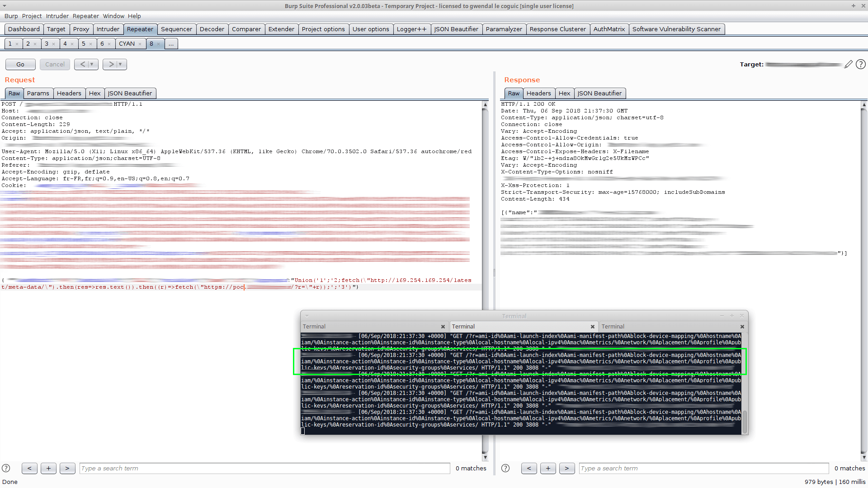868x488 pixels.
Task: Close Repeater tab 2
Action: point(35,44)
